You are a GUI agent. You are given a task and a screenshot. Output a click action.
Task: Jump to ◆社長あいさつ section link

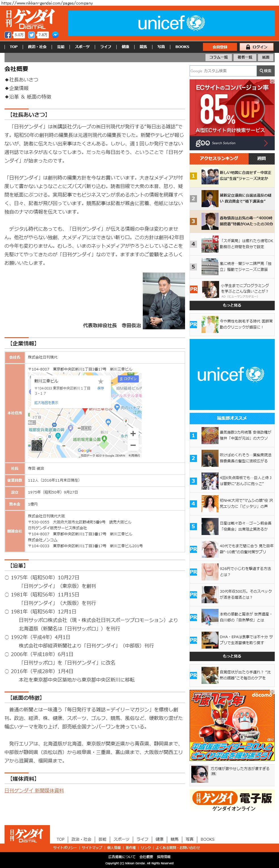[21, 80]
